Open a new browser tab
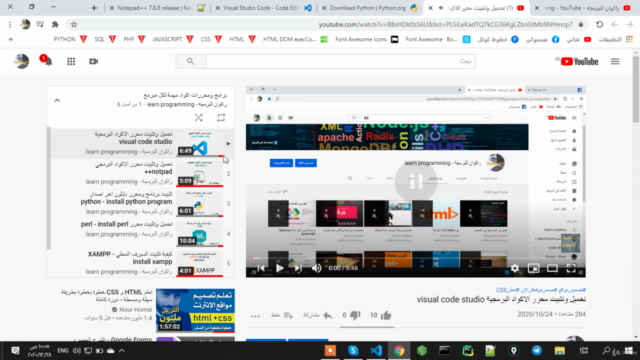The width and height of the screenshot is (640, 360). (94, 8)
